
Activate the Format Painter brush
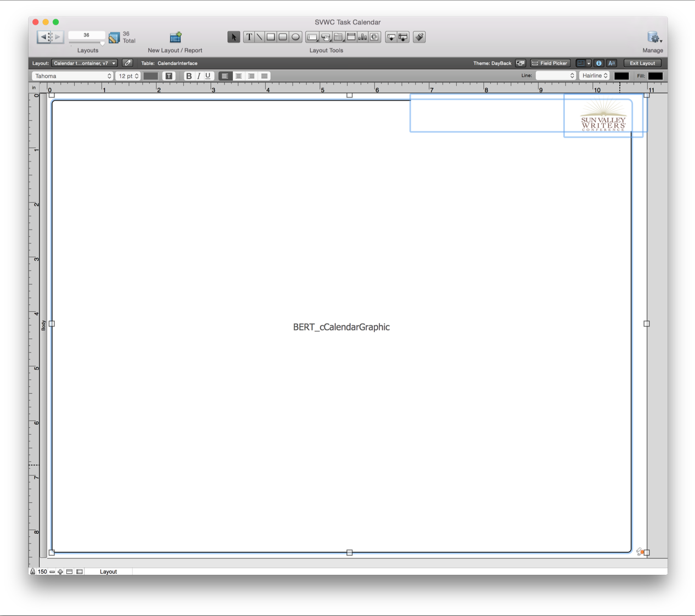click(419, 37)
